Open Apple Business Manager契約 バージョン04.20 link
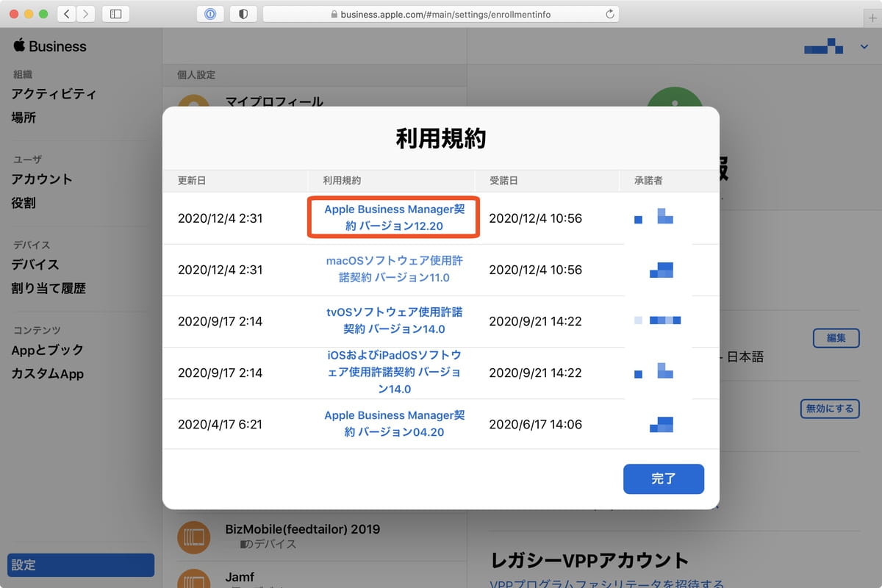The width and height of the screenshot is (882, 588). (395, 423)
